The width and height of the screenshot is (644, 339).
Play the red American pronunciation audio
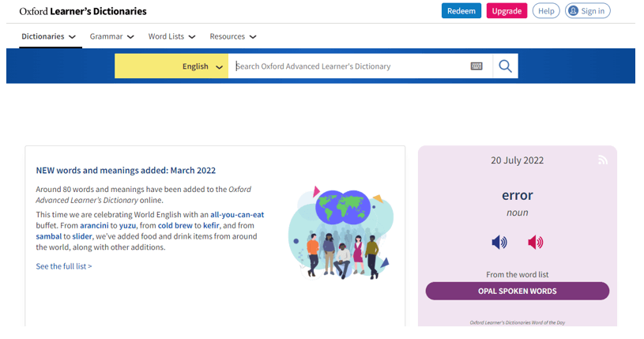tap(536, 243)
